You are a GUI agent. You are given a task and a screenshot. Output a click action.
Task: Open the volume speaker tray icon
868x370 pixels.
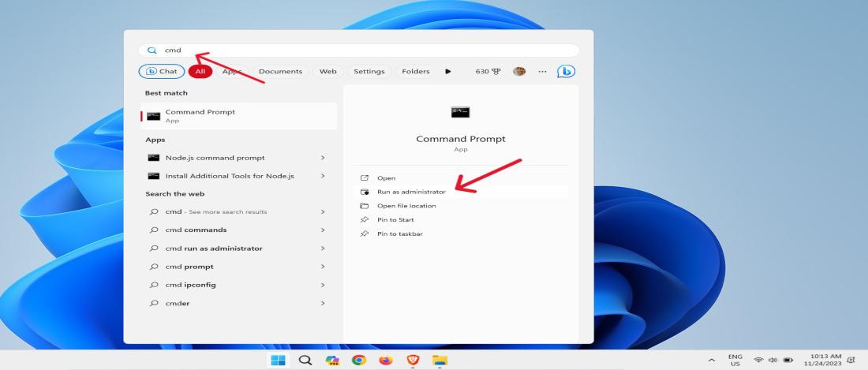[773, 361]
